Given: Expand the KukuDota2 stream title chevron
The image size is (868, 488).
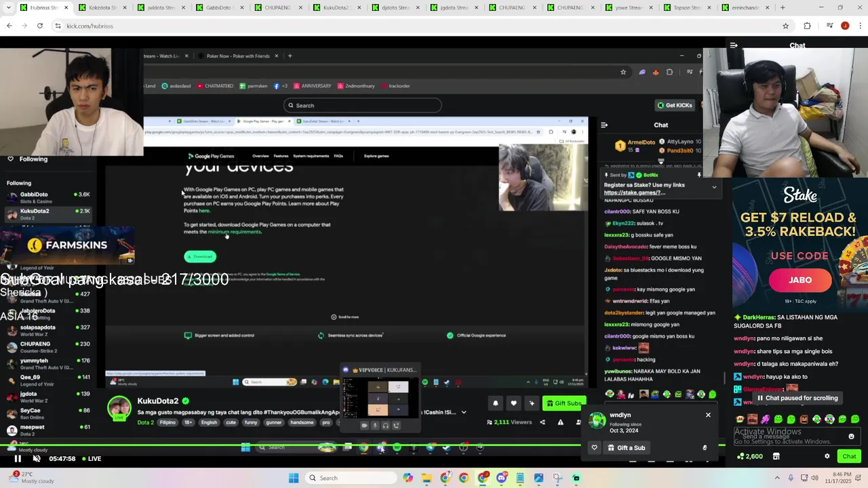Looking at the screenshot, I should [x=464, y=412].
